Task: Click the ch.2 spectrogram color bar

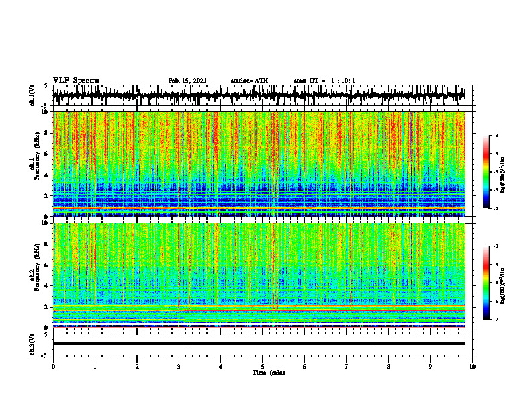Action: pos(486,283)
